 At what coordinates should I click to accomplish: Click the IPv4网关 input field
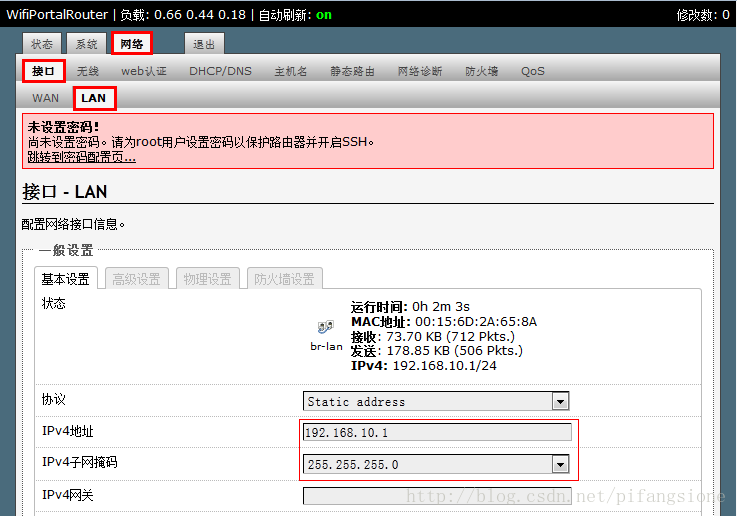click(x=437, y=496)
